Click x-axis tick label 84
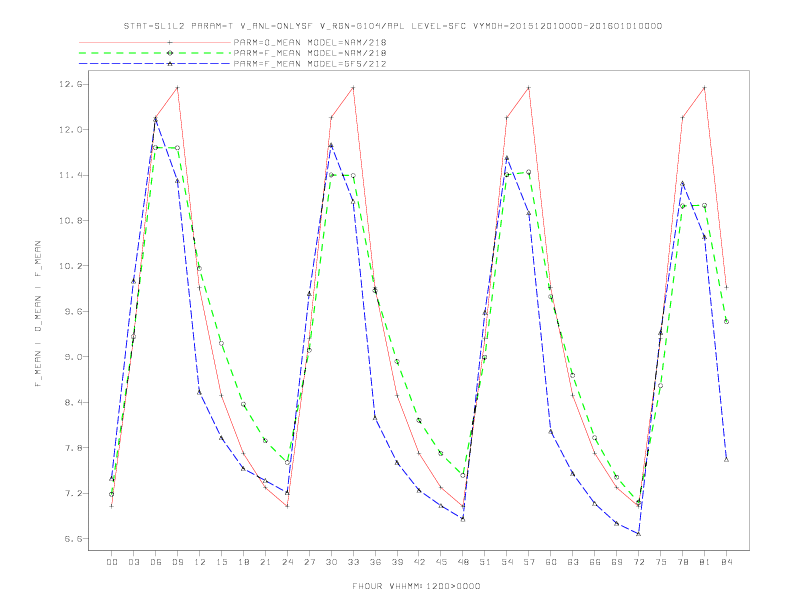Image resolution: width=792 pixels, height=612 pixels. 726,562
